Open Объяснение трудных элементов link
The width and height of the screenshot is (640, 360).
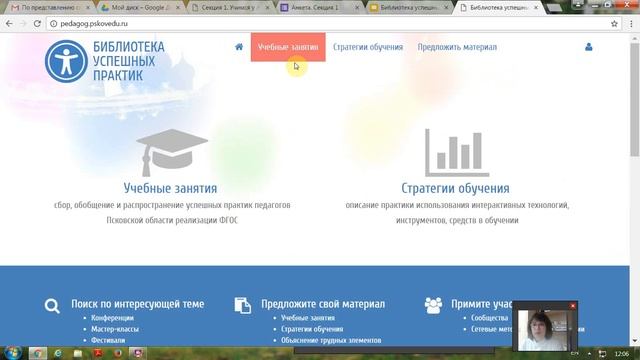coord(331,340)
